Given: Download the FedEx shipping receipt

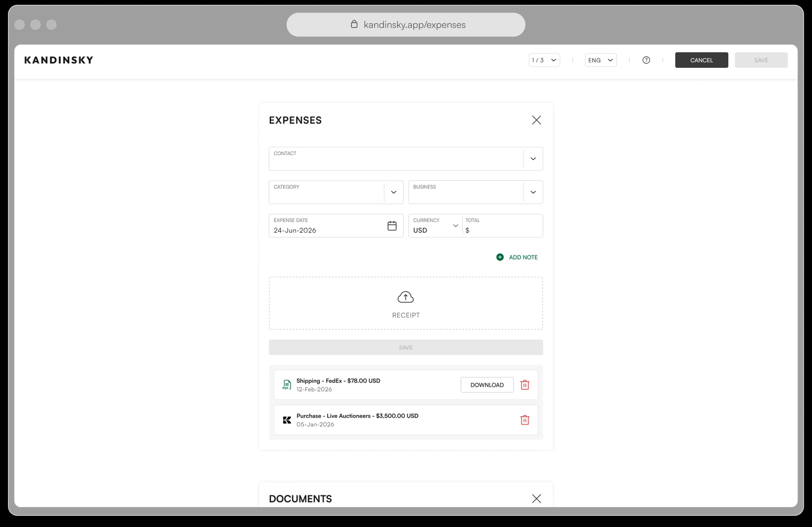Looking at the screenshot, I should tap(487, 385).
